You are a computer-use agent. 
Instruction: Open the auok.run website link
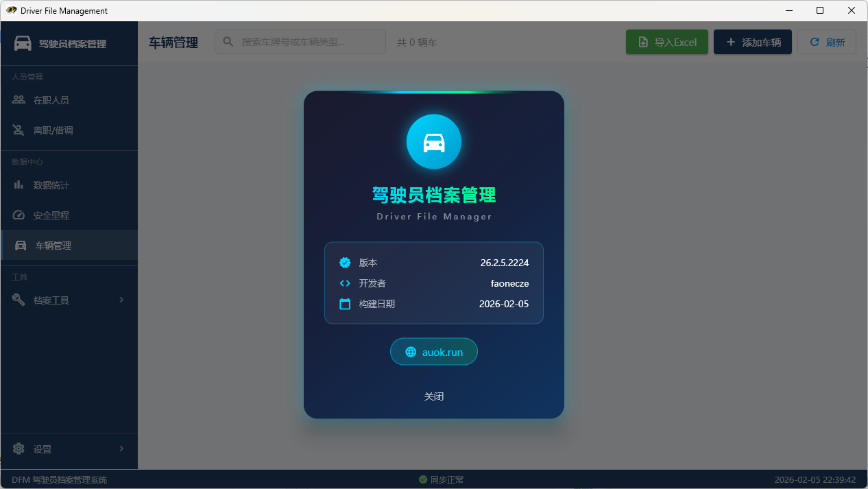click(x=442, y=352)
